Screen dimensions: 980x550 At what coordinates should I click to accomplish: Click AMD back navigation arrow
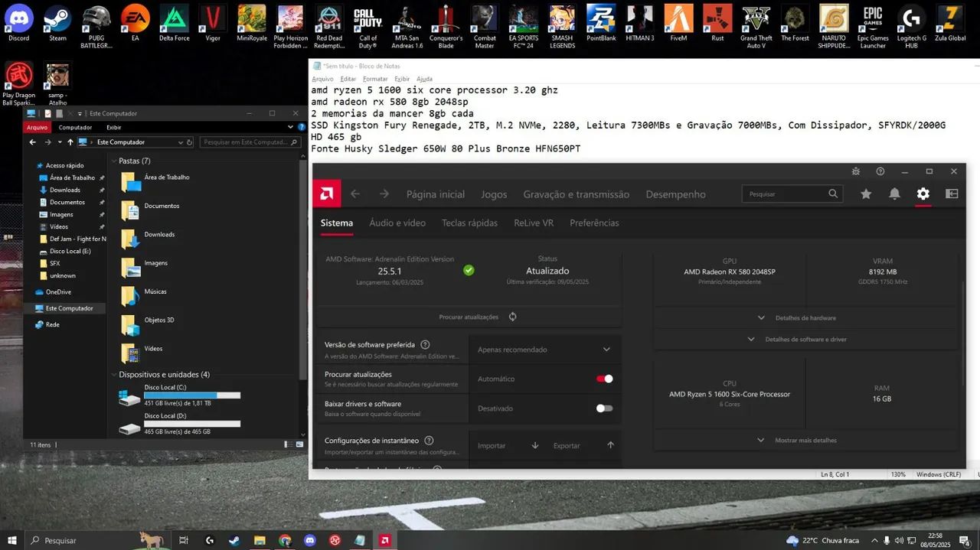click(x=355, y=194)
